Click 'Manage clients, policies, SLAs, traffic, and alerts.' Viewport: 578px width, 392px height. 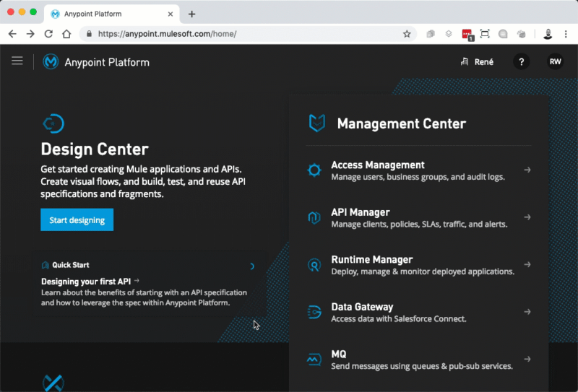(x=419, y=225)
